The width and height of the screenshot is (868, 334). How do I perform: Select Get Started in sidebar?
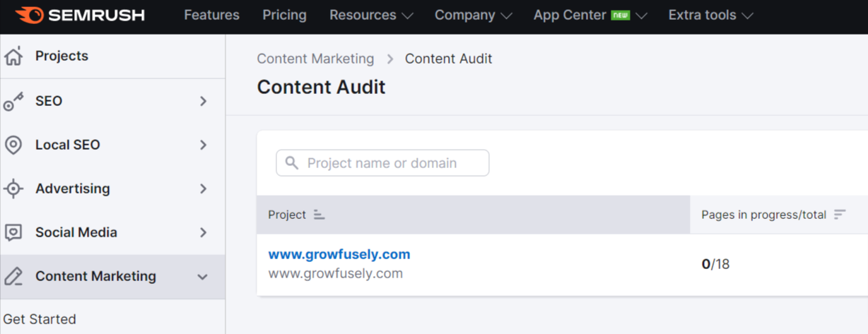click(x=40, y=319)
